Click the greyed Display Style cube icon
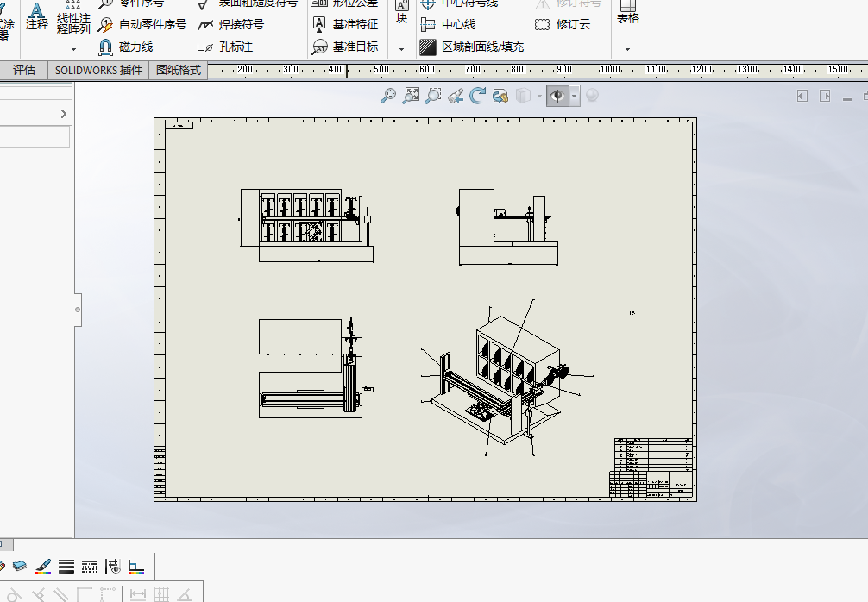This screenshot has width=868, height=602. [x=523, y=96]
